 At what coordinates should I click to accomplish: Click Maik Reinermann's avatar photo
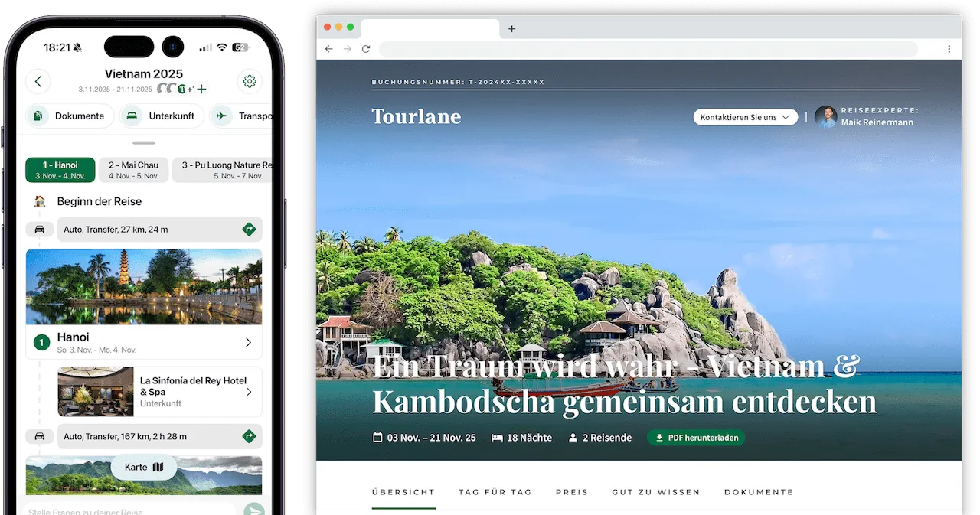coord(826,117)
